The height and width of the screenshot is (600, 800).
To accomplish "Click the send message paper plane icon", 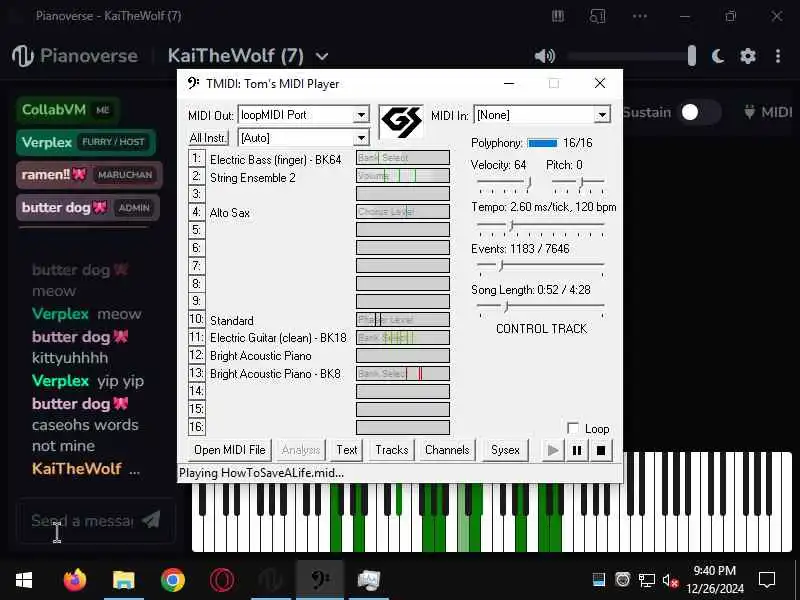I will 151,520.
